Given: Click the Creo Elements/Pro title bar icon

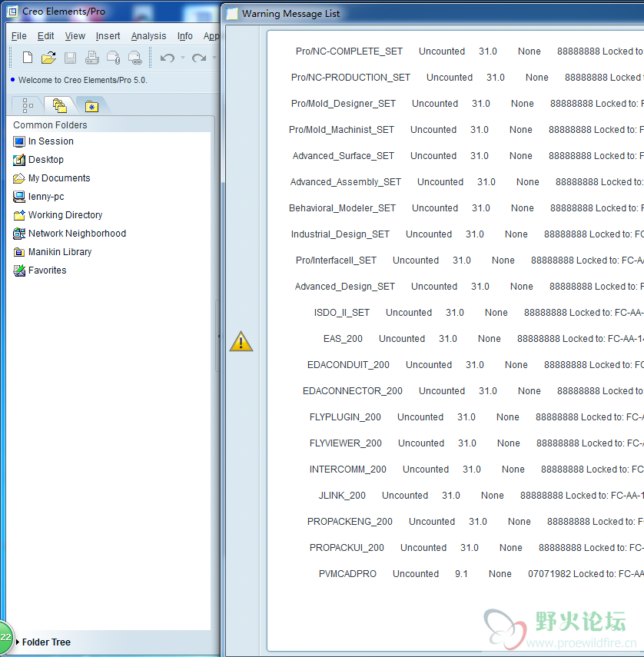Looking at the screenshot, I should click(12, 12).
